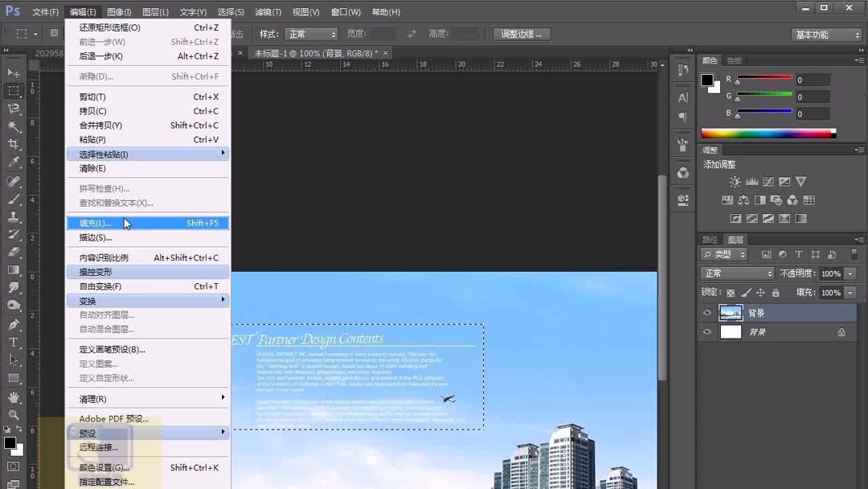
Task: Hide the 背景 image layer
Action: pos(707,312)
